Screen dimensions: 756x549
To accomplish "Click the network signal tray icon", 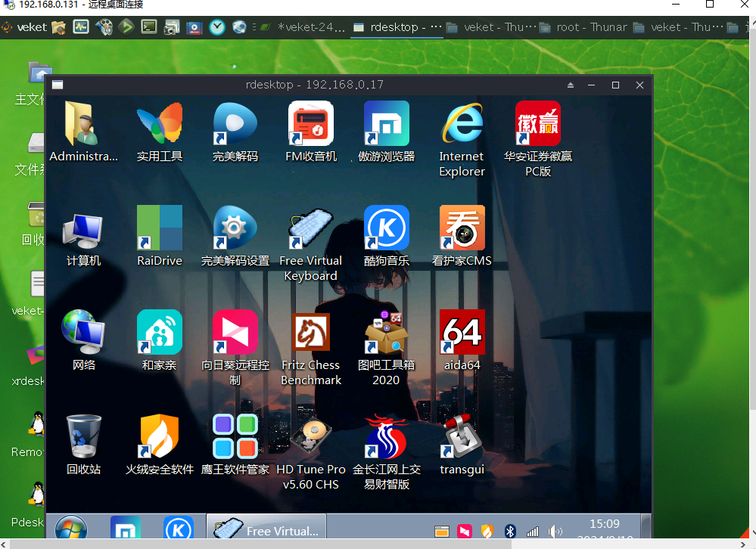I will point(532,531).
